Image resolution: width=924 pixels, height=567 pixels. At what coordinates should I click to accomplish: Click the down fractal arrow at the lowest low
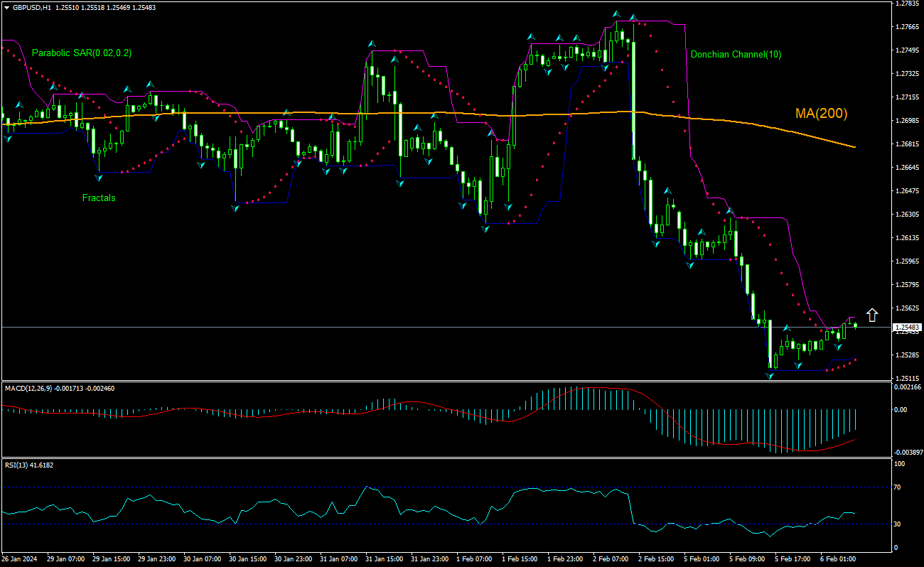(770, 374)
